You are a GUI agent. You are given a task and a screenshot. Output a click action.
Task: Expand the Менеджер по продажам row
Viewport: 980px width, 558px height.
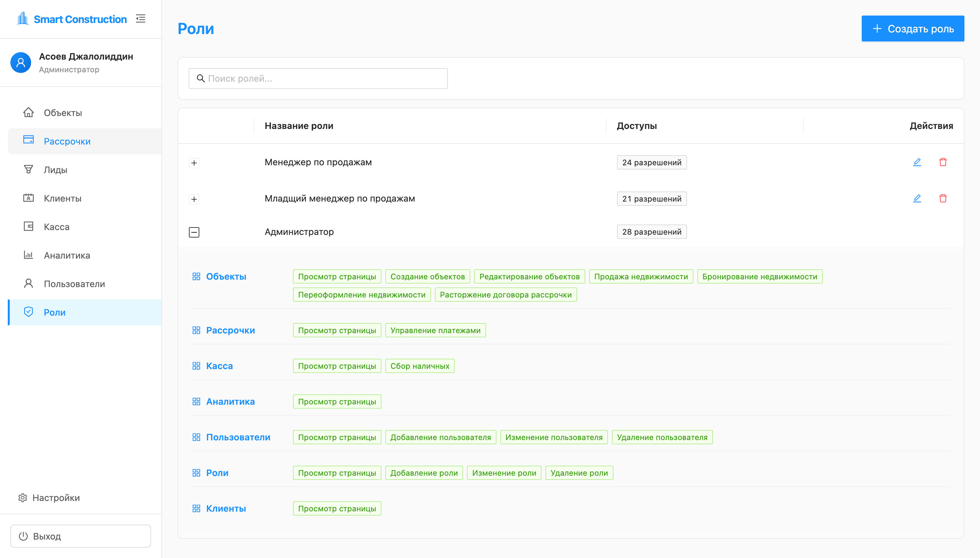[194, 163]
